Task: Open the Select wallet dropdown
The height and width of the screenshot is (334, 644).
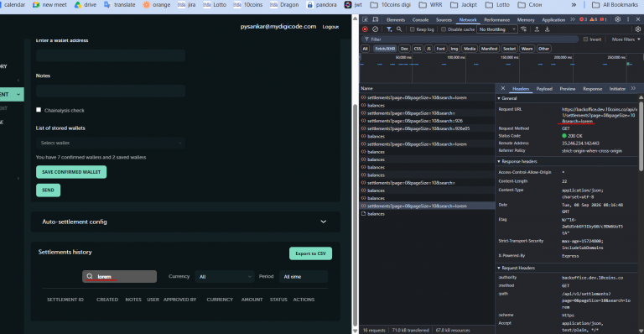Action: pyautogui.click(x=111, y=143)
